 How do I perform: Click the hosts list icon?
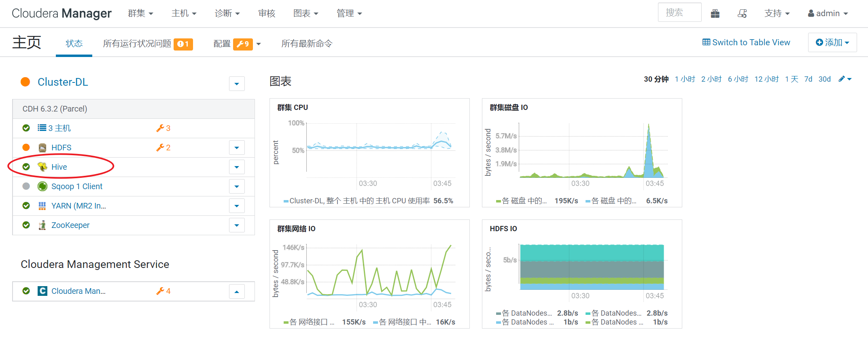pyautogui.click(x=42, y=128)
